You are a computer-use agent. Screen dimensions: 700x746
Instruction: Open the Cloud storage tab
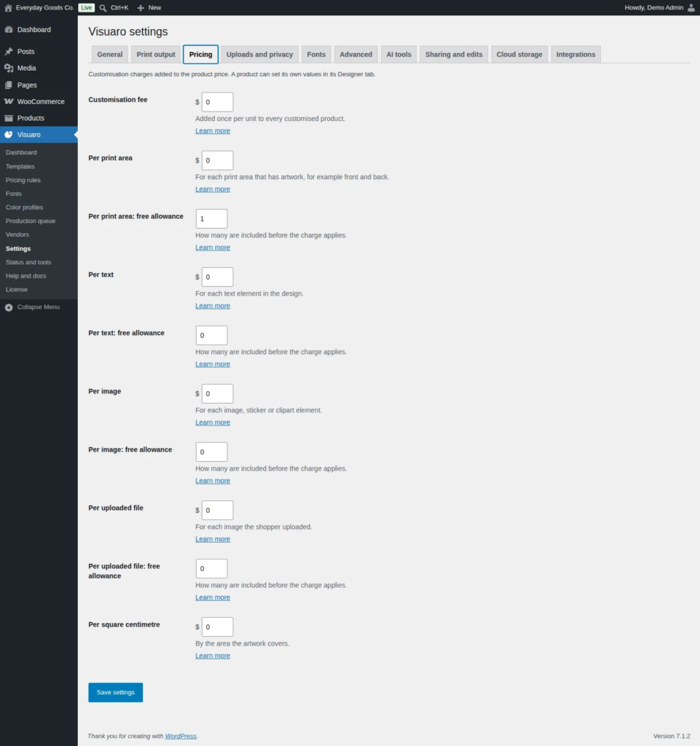(x=519, y=54)
